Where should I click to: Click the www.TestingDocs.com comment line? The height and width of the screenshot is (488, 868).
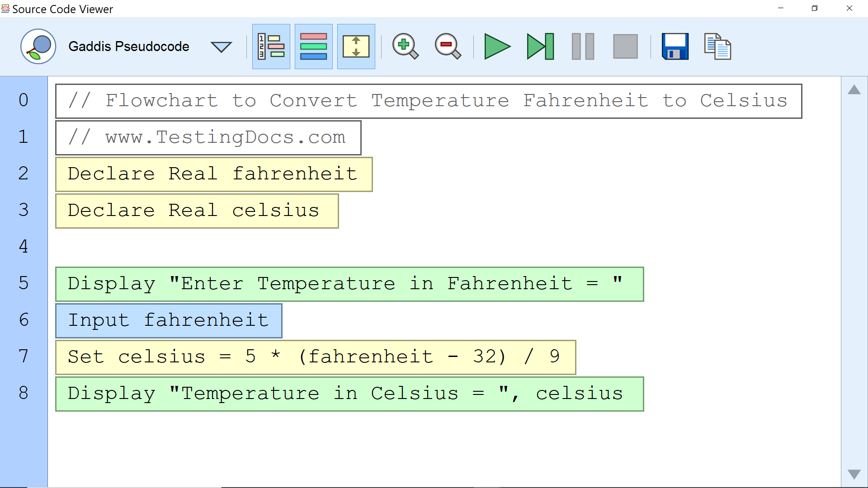[x=208, y=138]
